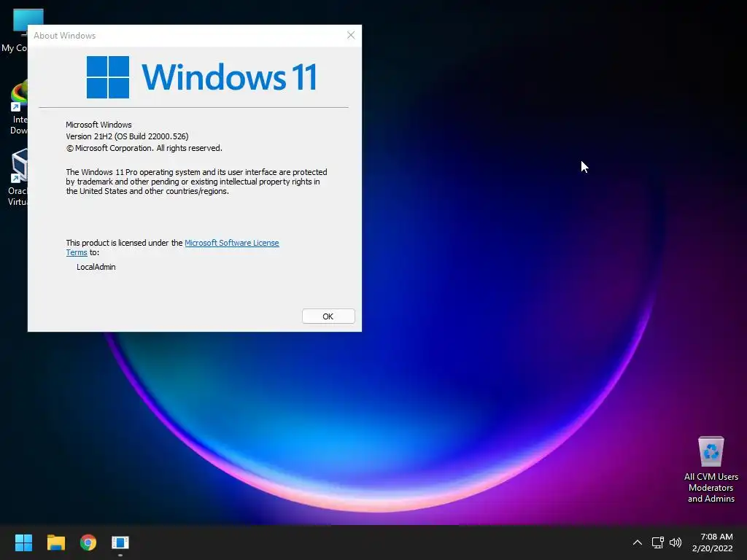747x560 pixels.
Task: Click the 'All CVM Users Moderators and Admins' label
Action: [711, 488]
